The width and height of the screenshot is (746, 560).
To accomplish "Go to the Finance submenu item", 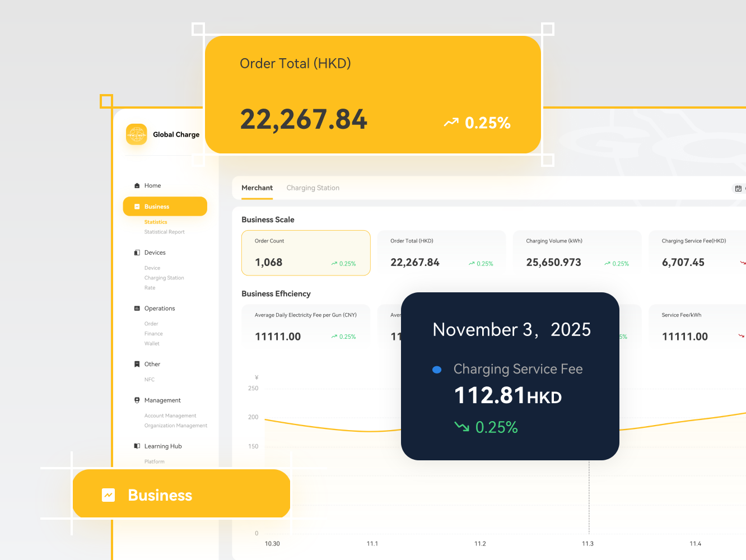I will coord(153,334).
